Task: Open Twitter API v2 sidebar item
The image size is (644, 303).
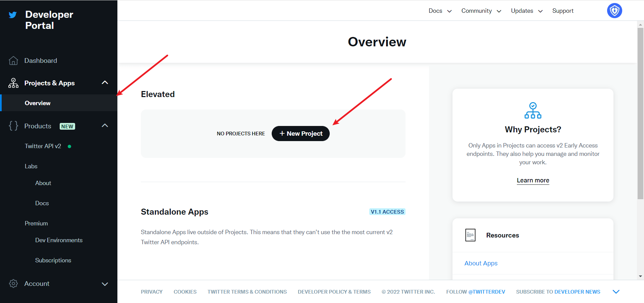Action: click(43, 146)
